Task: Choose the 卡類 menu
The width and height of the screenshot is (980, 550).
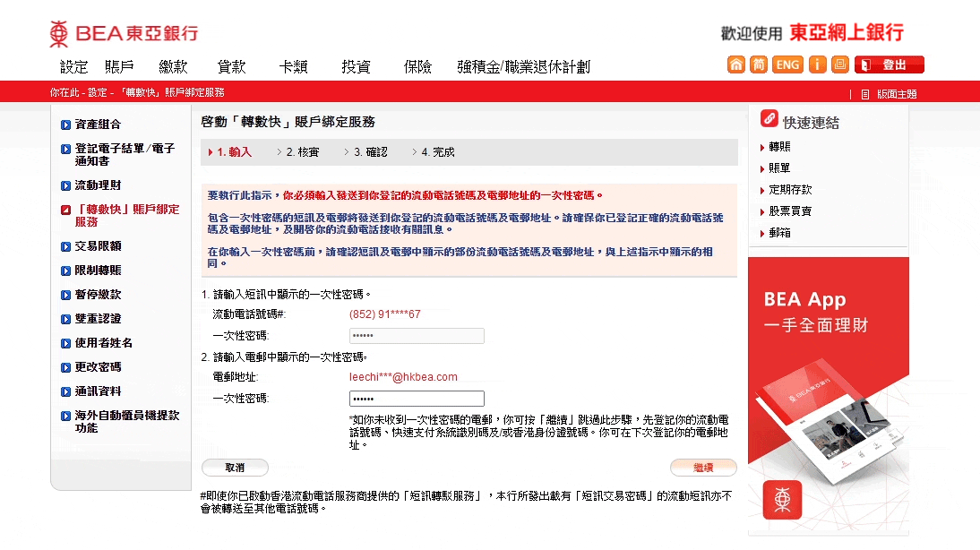Action: (x=293, y=67)
